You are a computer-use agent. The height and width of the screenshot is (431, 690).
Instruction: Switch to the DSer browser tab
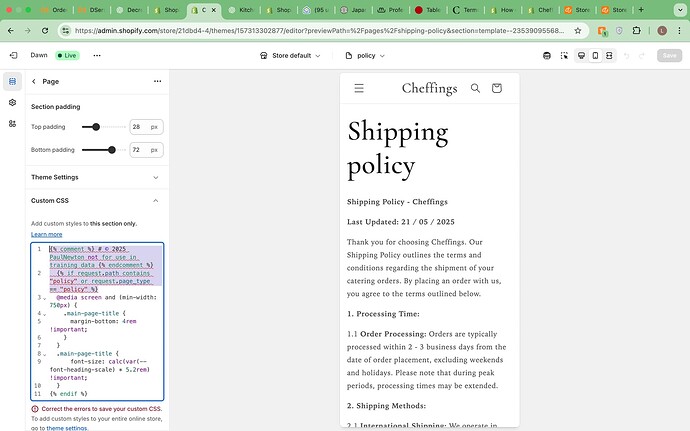91,10
